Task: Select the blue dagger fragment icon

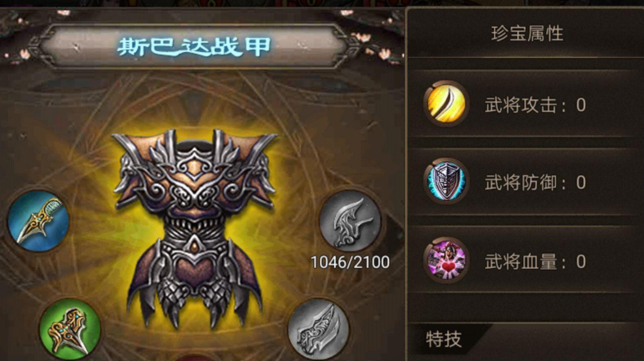Action: click(38, 221)
